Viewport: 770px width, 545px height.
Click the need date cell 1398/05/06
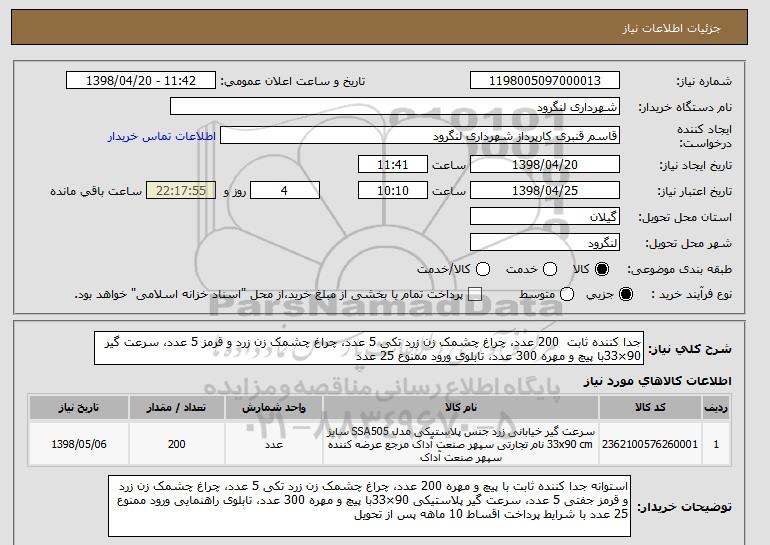point(79,444)
